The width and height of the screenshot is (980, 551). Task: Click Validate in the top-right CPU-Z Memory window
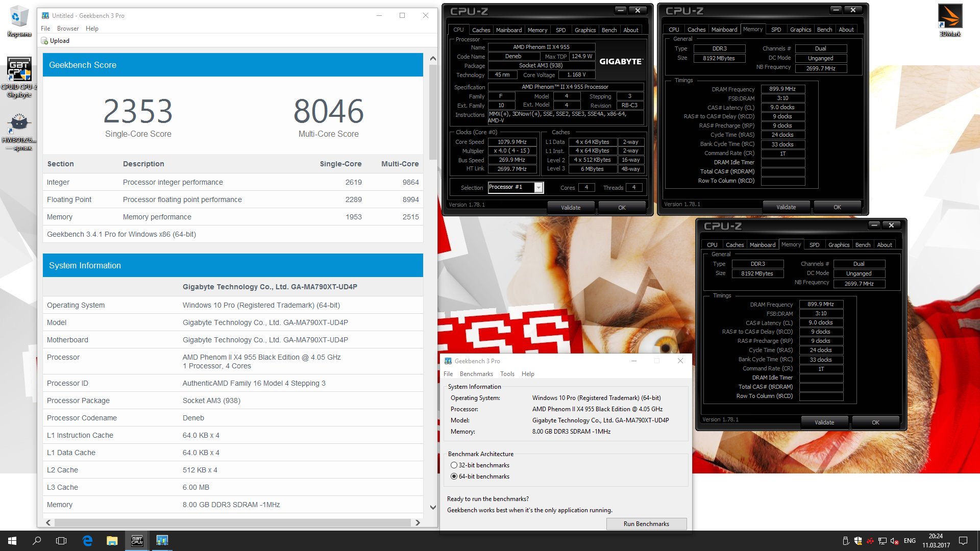tap(786, 207)
